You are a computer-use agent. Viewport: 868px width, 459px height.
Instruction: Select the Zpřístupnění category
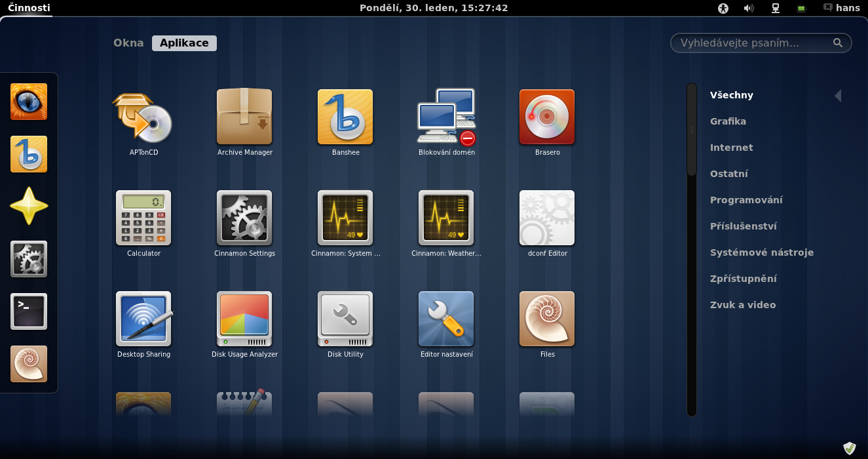pos(744,279)
